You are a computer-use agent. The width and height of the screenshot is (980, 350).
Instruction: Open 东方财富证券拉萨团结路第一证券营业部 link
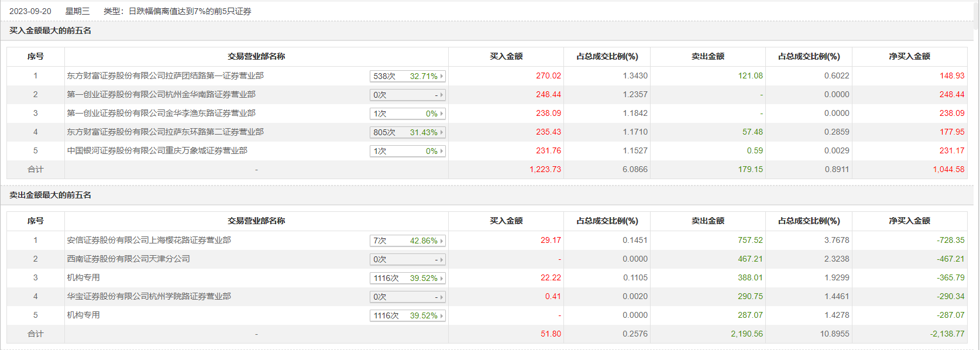[x=165, y=76]
